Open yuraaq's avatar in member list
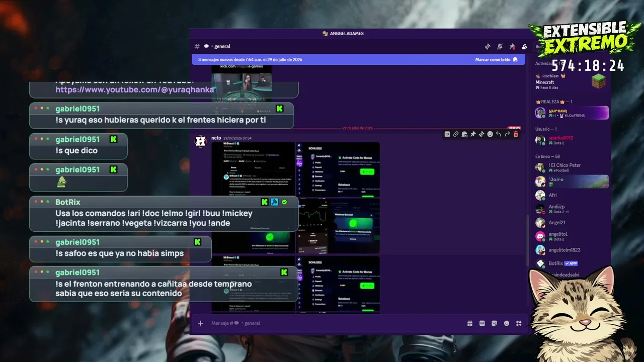The image size is (644, 362). click(x=540, y=113)
